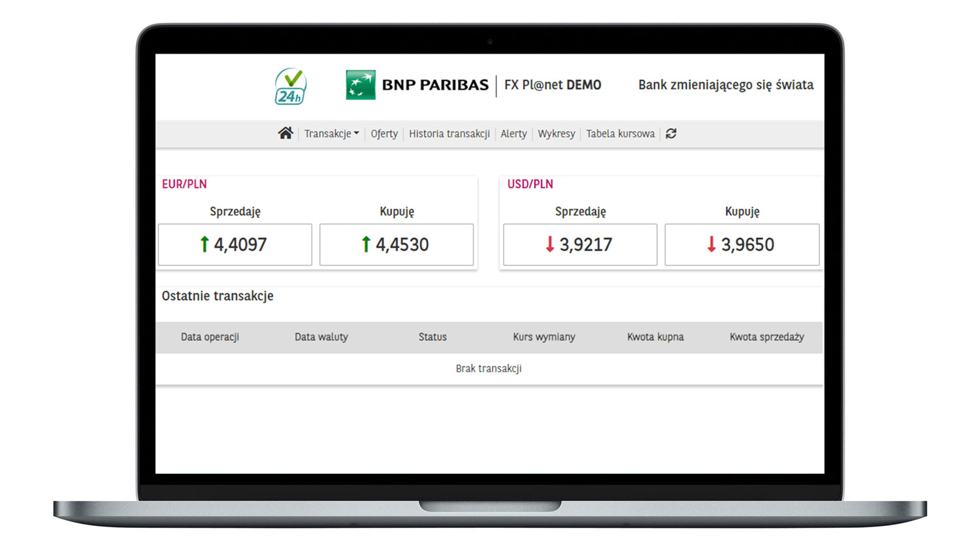The width and height of the screenshot is (980, 556).
Task: Click the Kwota sprzedaży column header
Action: [766, 337]
